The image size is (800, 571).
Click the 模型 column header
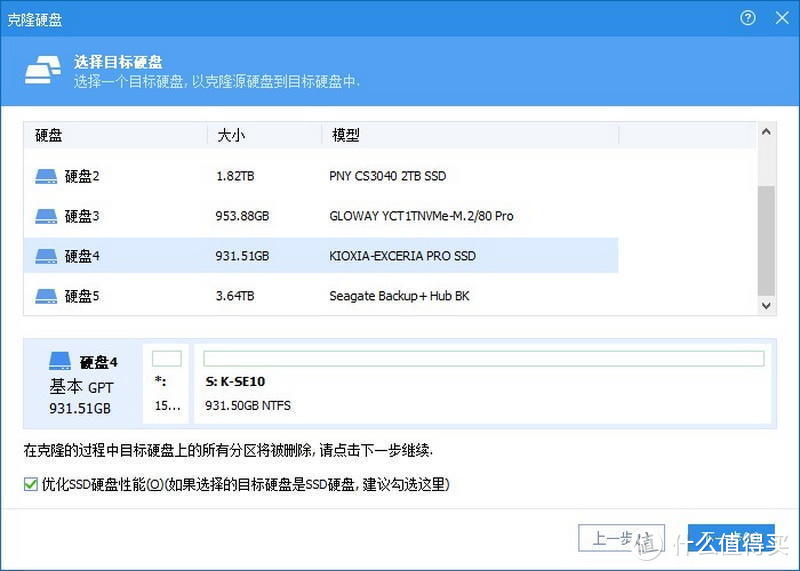470,135
